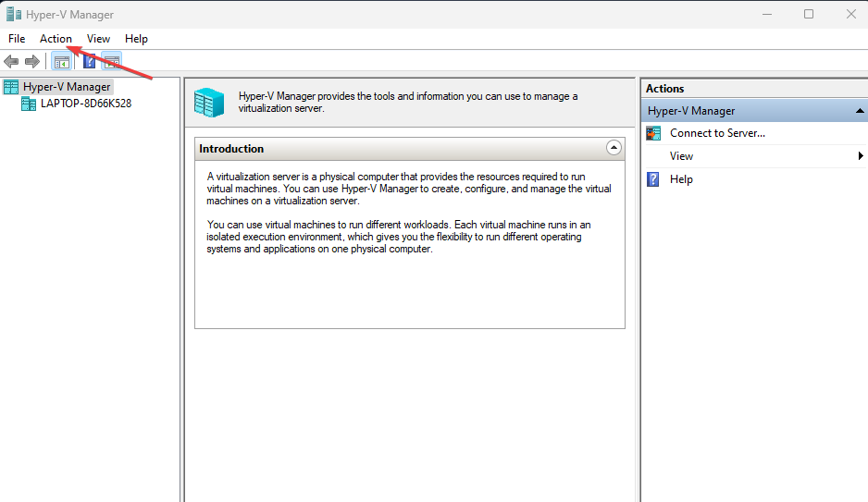Viewport: 868px width, 502px height.
Task: Maximize the Hyper-V Manager window
Action: click(x=809, y=14)
